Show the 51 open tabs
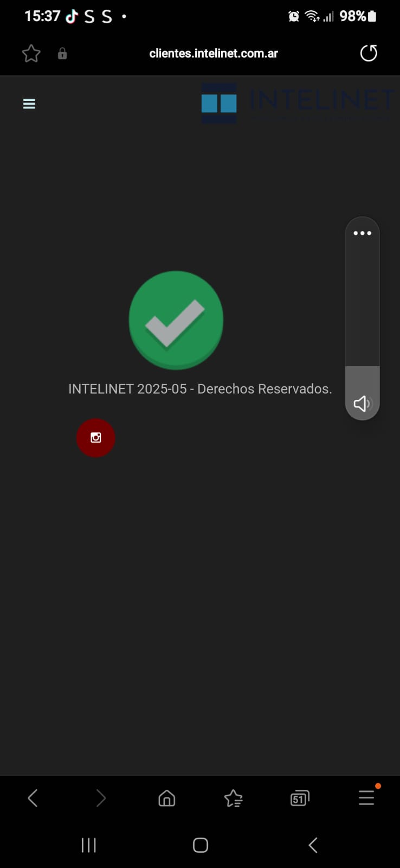Viewport: 400px width, 868px height. tap(300, 798)
